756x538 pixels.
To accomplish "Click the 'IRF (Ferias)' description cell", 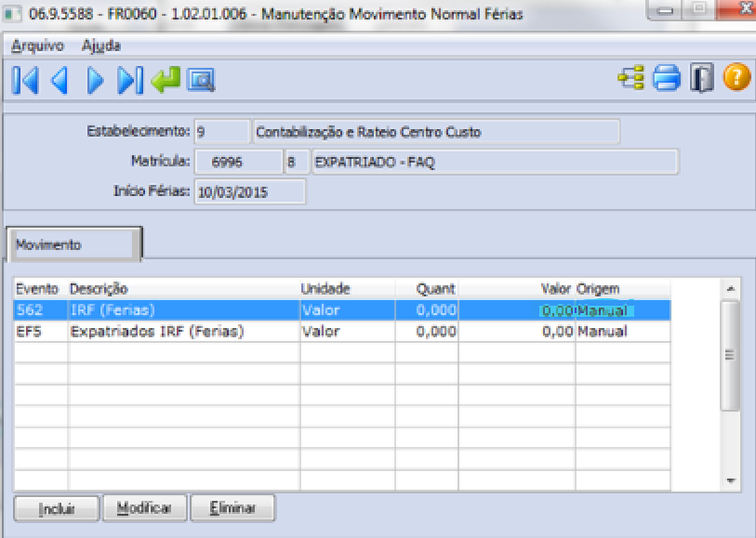I will click(184, 310).
